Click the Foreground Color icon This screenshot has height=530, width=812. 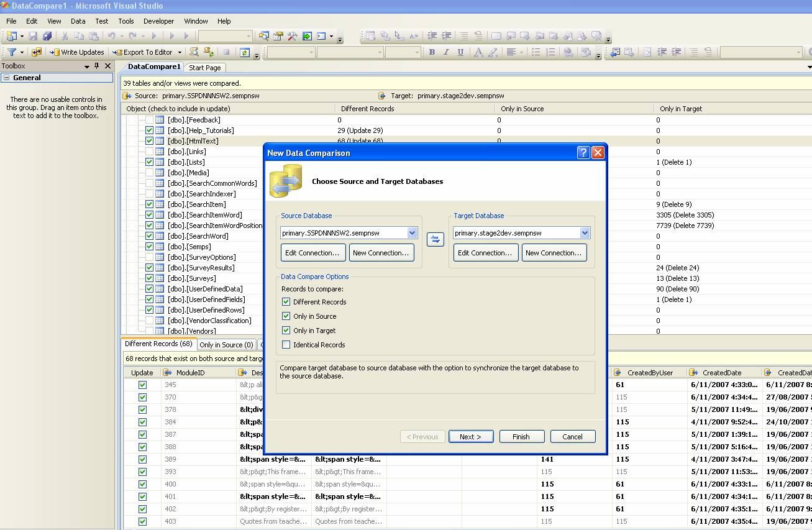coord(478,52)
